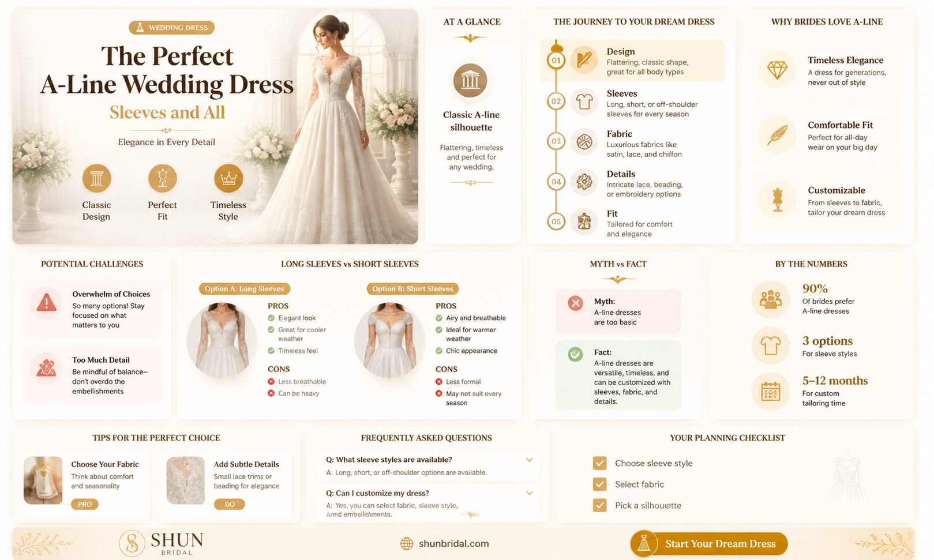934x560 pixels.
Task: Select the Details flower icon in journey
Action: tap(584, 182)
